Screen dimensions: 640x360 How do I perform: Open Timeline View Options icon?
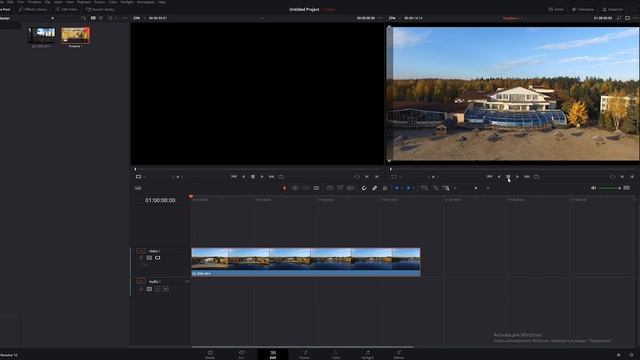coord(138,188)
